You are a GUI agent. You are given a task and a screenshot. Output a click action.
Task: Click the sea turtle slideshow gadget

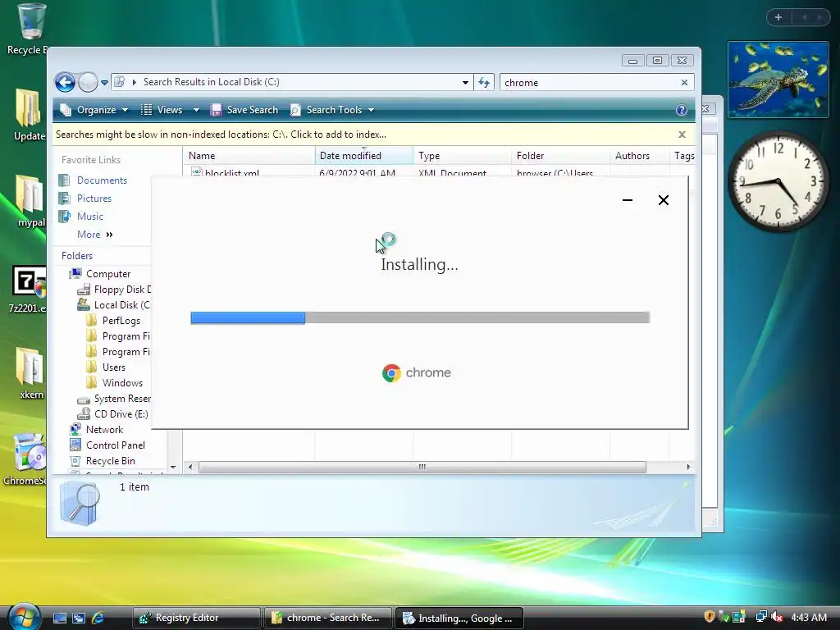pyautogui.click(x=778, y=80)
